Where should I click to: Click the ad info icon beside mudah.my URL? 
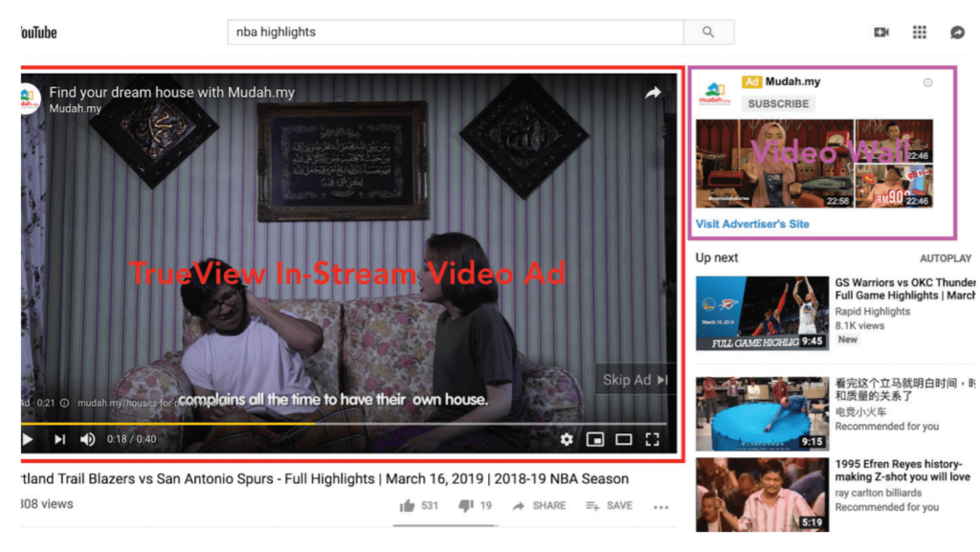64,403
